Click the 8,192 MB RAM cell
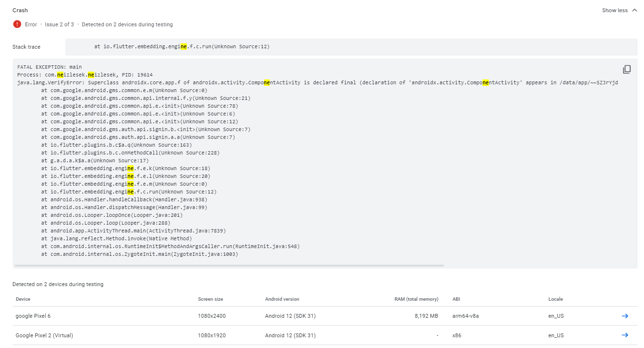This screenshot has height=348, width=644. [426, 316]
